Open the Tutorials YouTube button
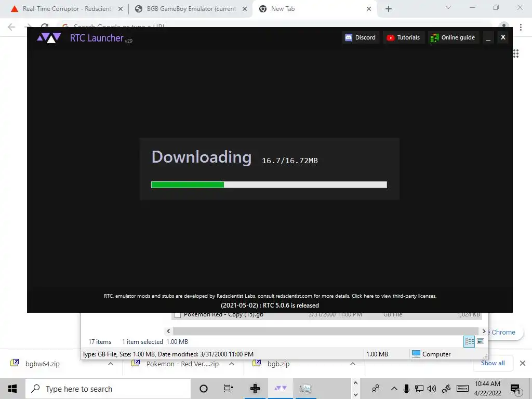This screenshot has height=399, width=532. click(x=403, y=37)
